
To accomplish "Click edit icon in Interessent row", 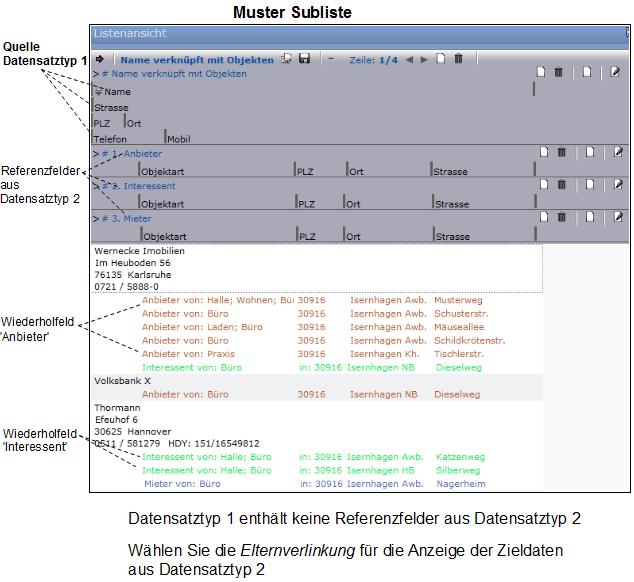I will coord(617,184).
